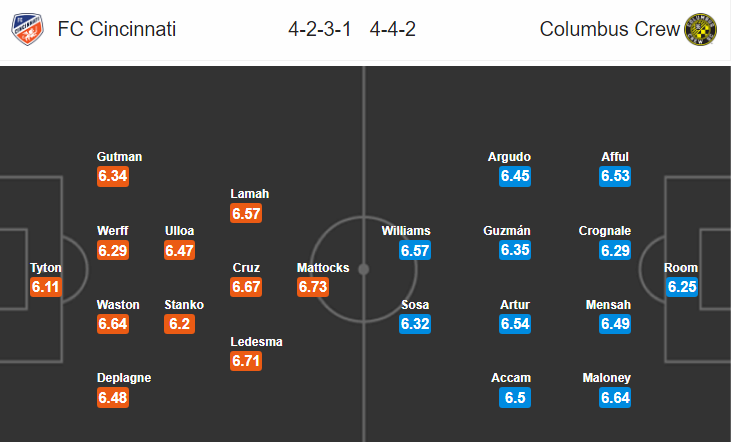Click Cruz's 6.67 rating badge

tap(246, 287)
